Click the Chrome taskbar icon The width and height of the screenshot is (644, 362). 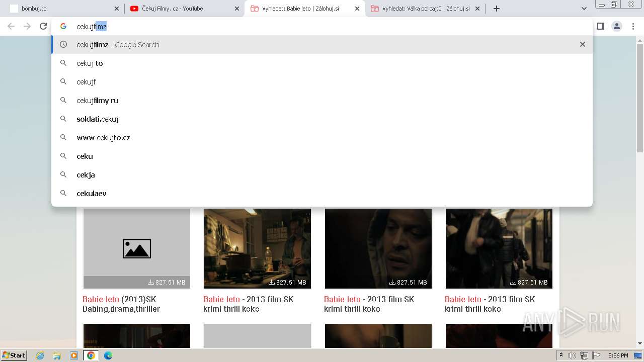pyautogui.click(x=91, y=355)
